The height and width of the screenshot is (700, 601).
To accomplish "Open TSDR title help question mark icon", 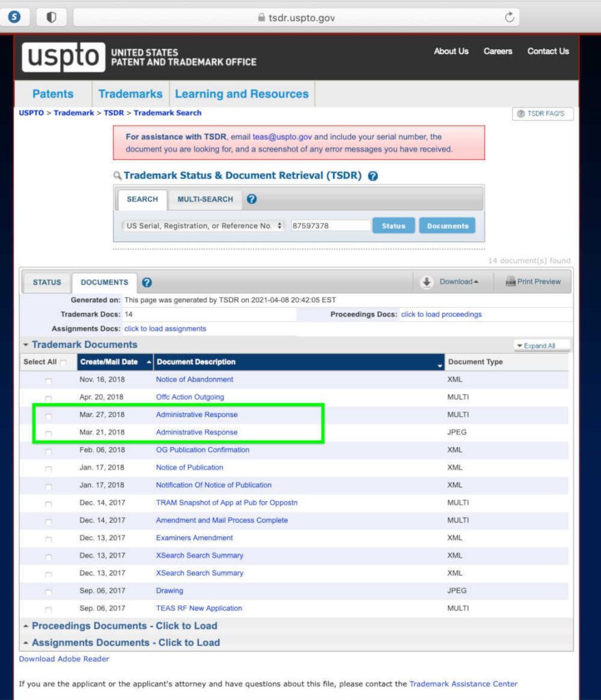I will (x=373, y=176).
